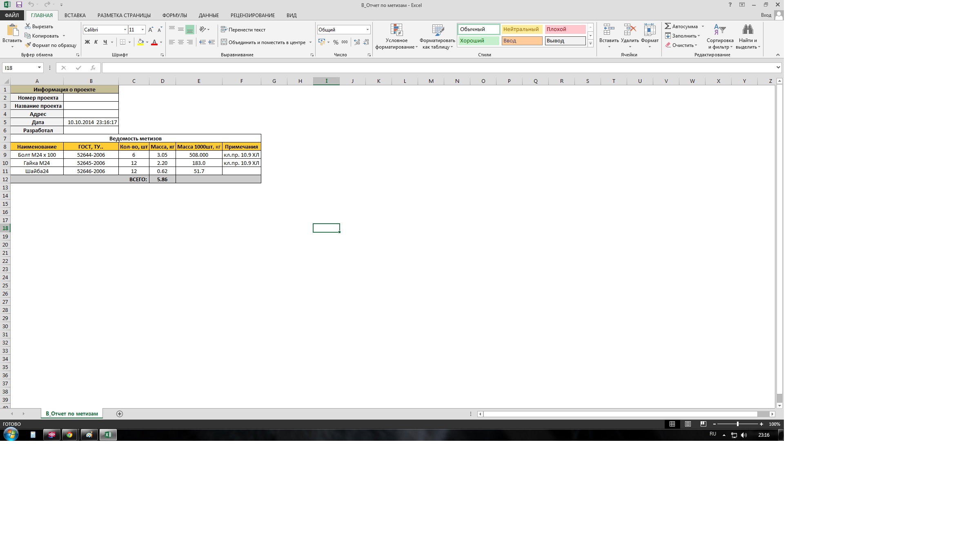Switch to Page Layout view in status bar
Screen dimensions: 957x560
pyautogui.click(x=688, y=424)
